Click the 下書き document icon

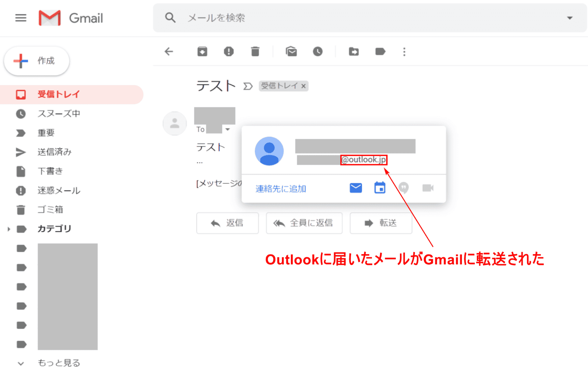click(x=21, y=171)
